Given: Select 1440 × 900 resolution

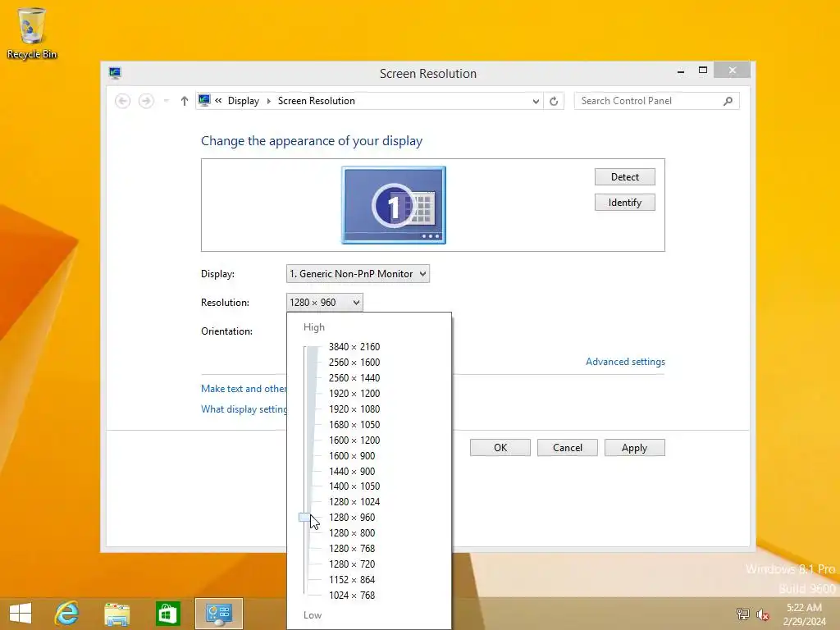Looking at the screenshot, I should 352,471.
